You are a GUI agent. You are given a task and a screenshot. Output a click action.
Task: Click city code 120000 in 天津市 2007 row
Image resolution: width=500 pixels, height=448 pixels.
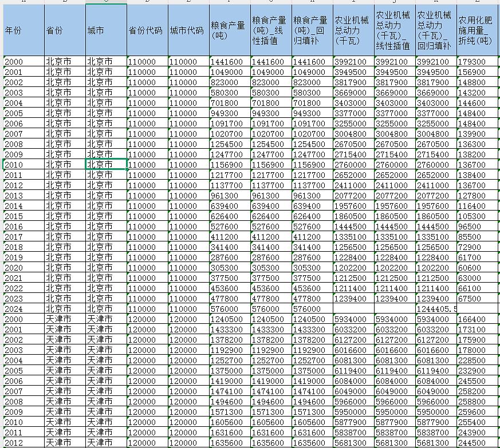(x=189, y=391)
